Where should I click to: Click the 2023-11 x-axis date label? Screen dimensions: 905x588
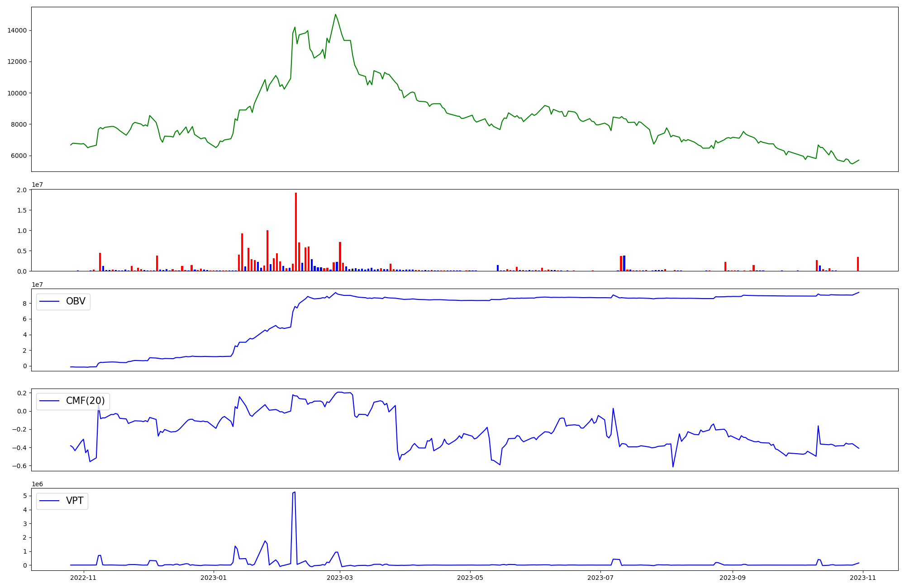point(863,578)
